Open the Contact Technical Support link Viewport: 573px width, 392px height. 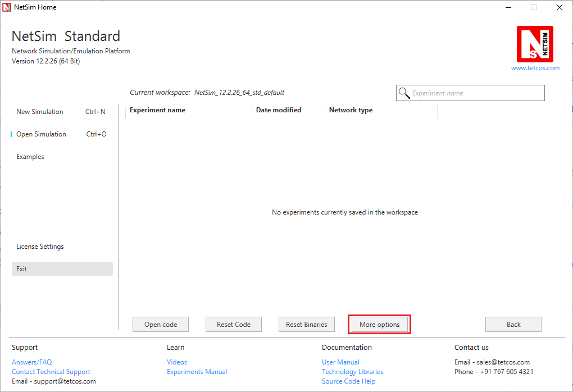(x=51, y=372)
